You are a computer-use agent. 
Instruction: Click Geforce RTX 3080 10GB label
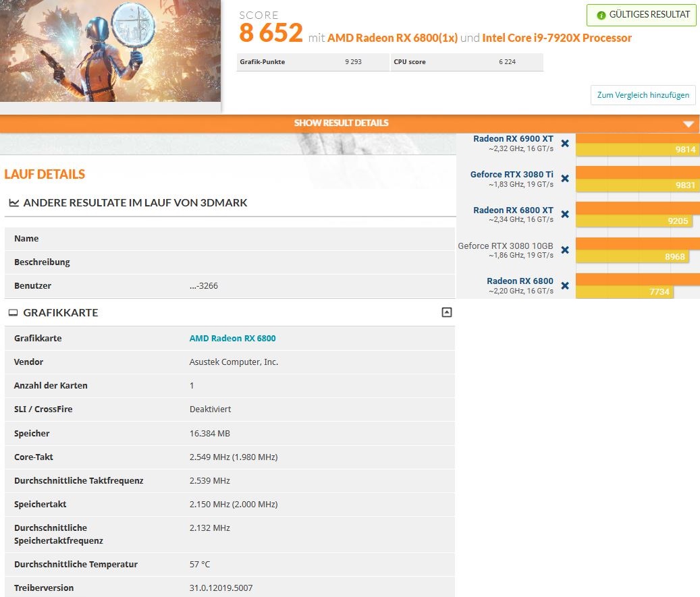(506, 246)
